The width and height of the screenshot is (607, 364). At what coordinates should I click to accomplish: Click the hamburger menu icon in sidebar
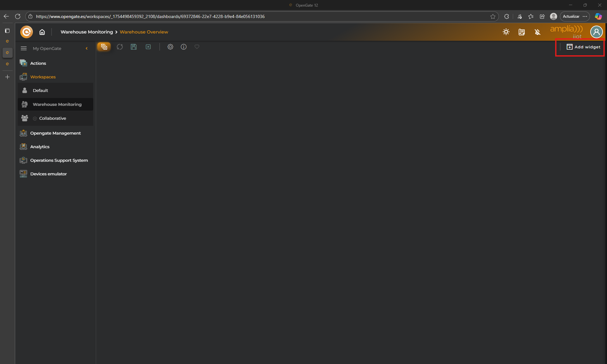(24, 48)
